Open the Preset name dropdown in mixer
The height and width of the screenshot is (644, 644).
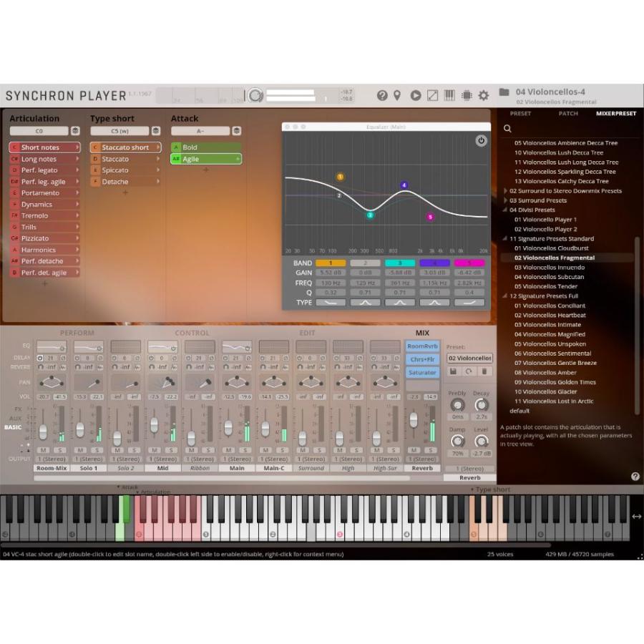point(470,358)
